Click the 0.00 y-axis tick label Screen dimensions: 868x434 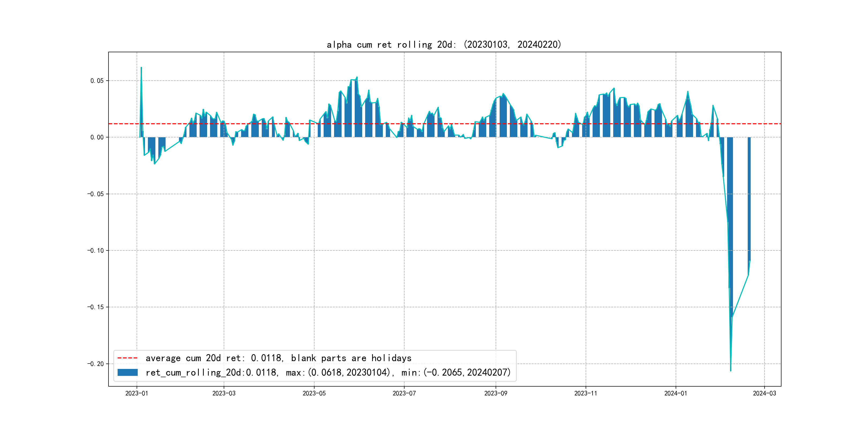pyautogui.click(x=97, y=137)
